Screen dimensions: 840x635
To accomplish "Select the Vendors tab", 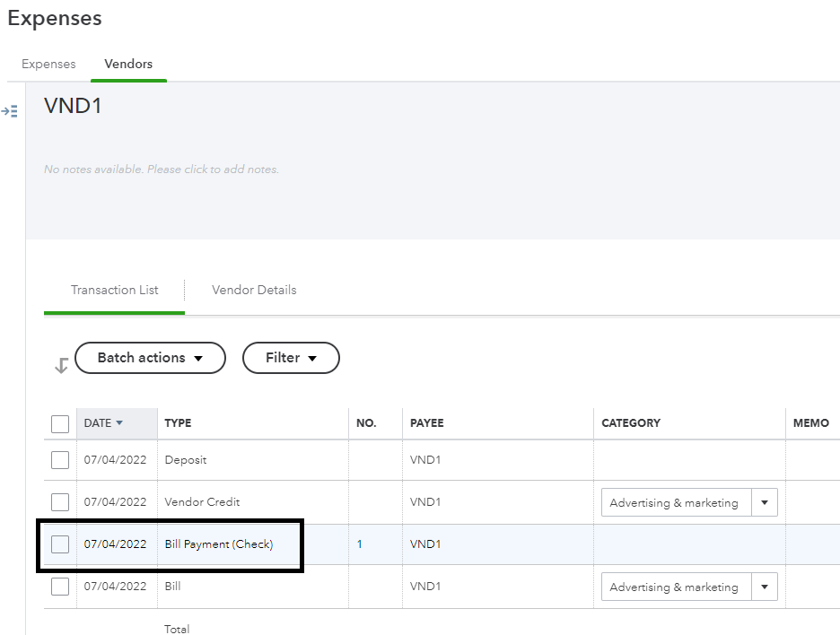I will tap(128, 65).
